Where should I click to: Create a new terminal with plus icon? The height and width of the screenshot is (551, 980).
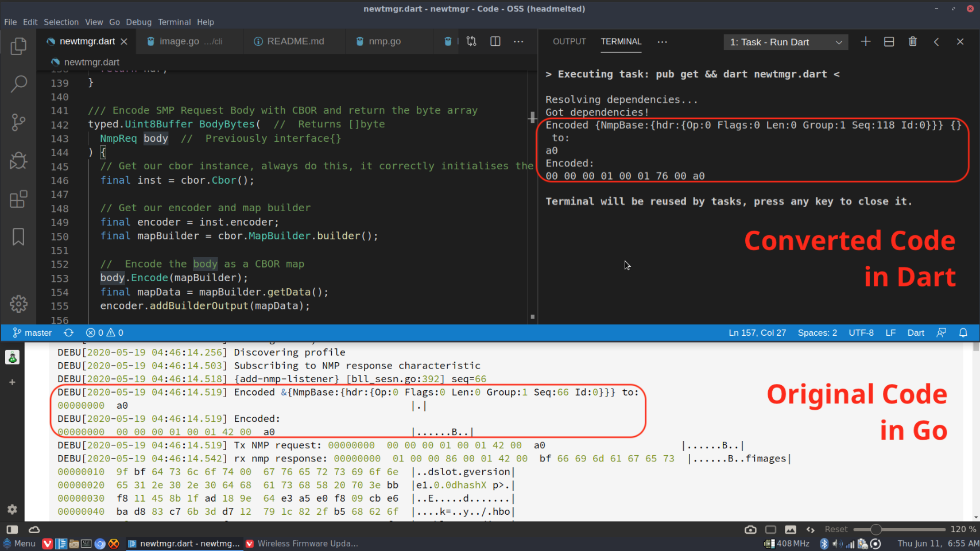[x=865, y=42]
